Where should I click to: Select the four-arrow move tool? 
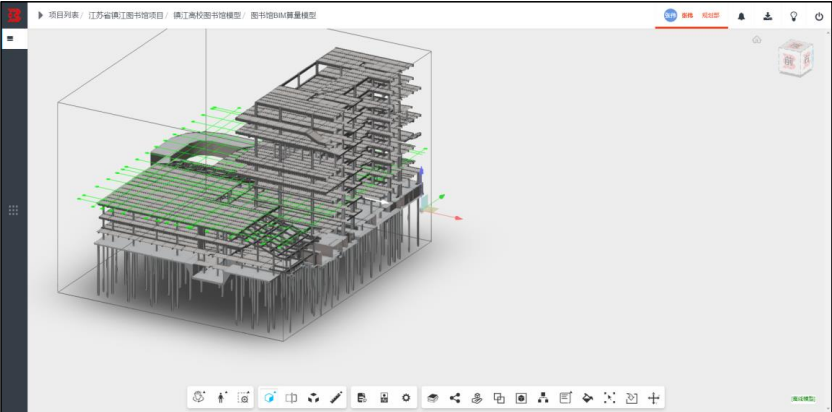[x=654, y=398]
